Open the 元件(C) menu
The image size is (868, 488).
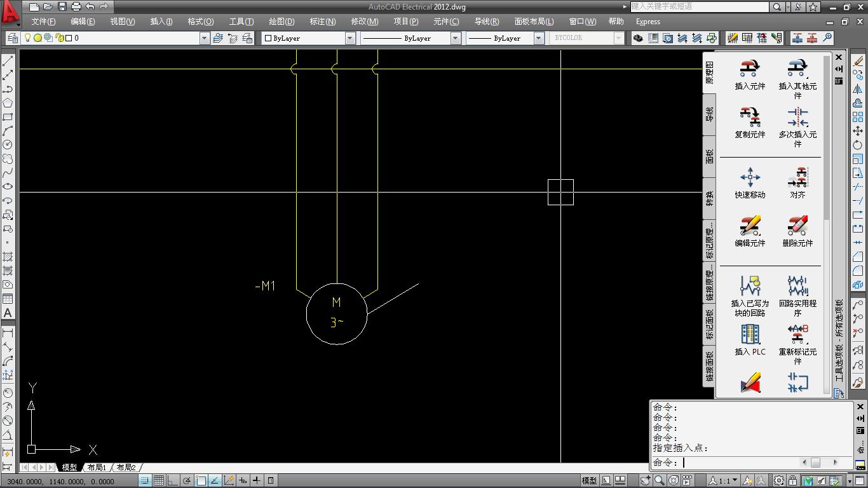[445, 22]
